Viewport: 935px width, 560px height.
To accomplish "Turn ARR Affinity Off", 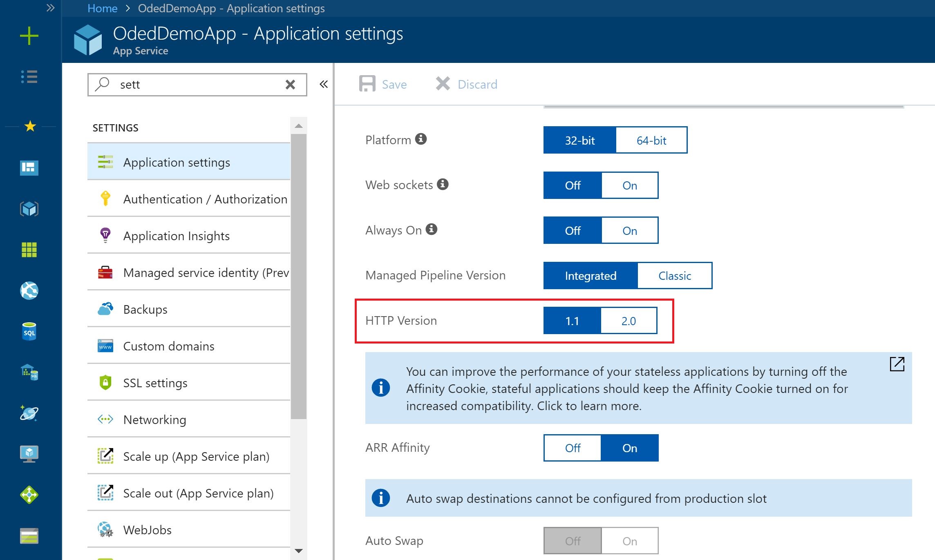I will click(x=573, y=448).
